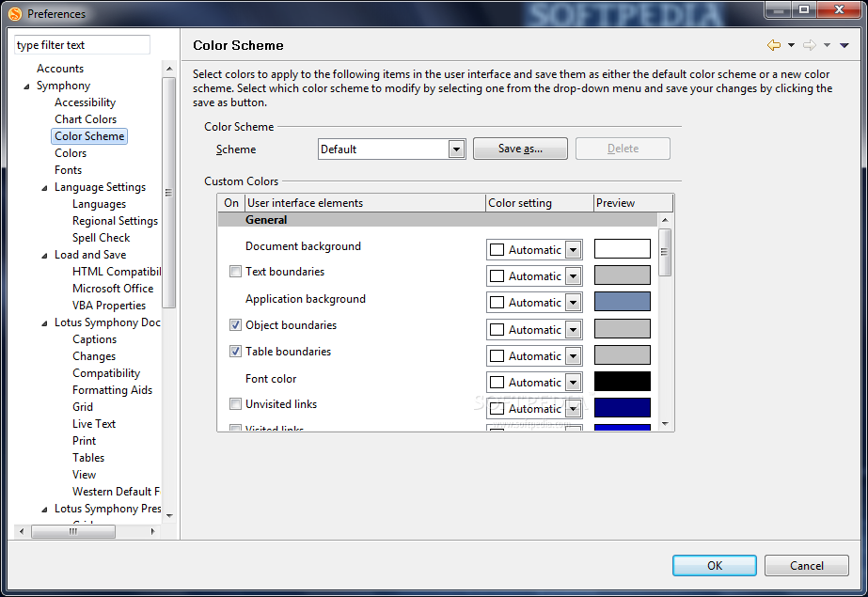Image resolution: width=868 pixels, height=597 pixels.
Task: Click the type filter text field
Action: (82, 45)
